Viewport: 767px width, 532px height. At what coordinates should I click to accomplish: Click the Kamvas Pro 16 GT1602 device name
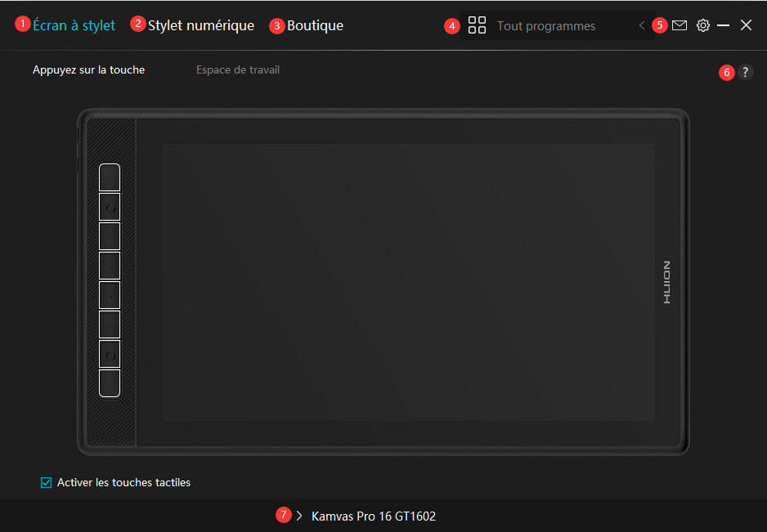(373, 516)
